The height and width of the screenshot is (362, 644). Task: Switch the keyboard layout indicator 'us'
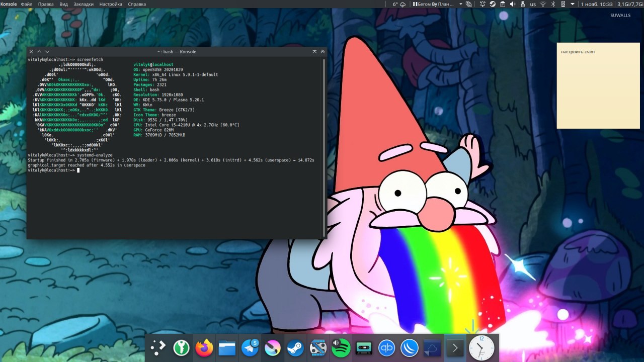point(533,4)
